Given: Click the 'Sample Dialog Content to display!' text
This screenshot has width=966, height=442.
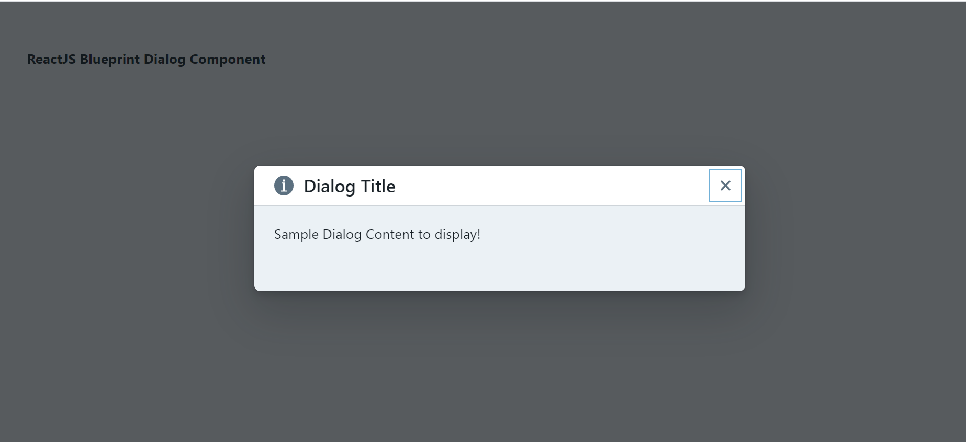Looking at the screenshot, I should pos(376,235).
